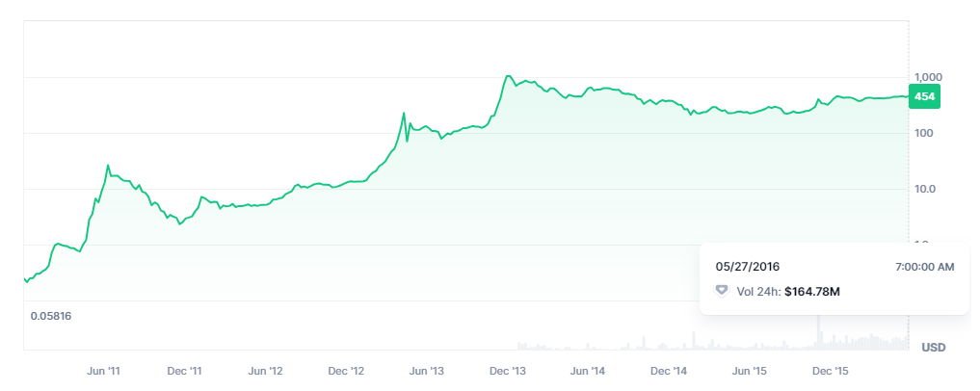The width and height of the screenshot is (980, 391).
Task: Select the Jun '11 time axis label
Action: (x=104, y=370)
